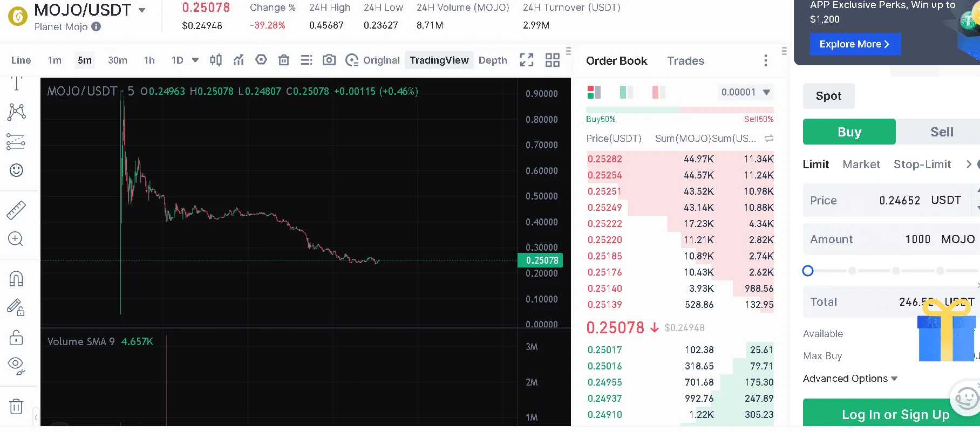The height and width of the screenshot is (432, 980).
Task: Select the Market order tab
Action: [861, 164]
